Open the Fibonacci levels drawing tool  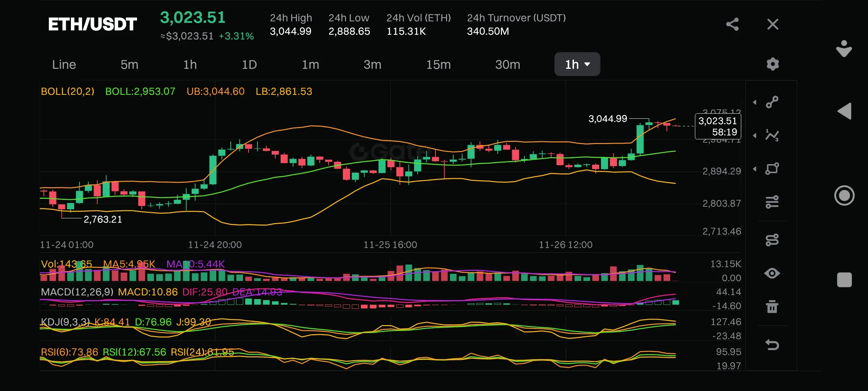(x=772, y=202)
